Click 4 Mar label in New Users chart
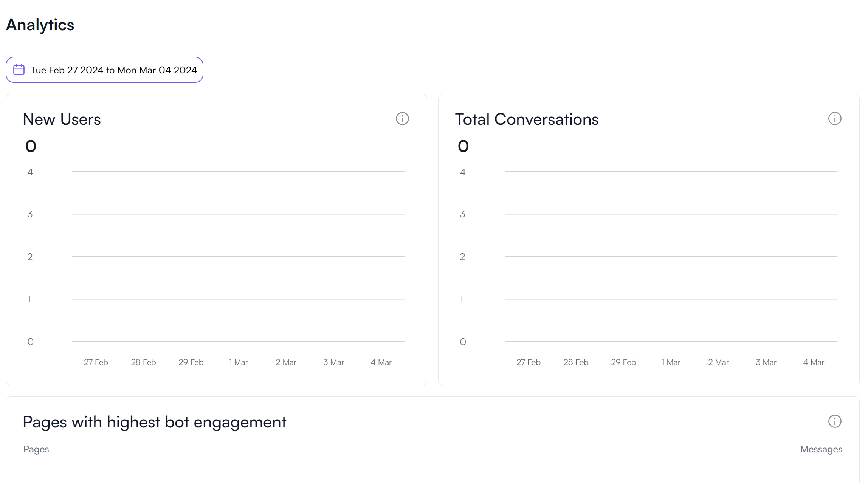The height and width of the screenshot is (483, 868). (x=381, y=362)
